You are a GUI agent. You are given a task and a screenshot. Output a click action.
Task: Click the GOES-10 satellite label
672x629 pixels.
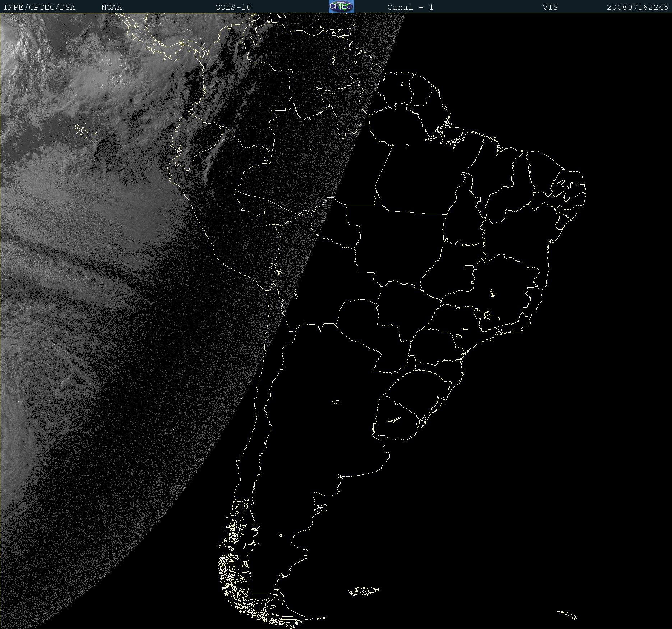tap(233, 7)
